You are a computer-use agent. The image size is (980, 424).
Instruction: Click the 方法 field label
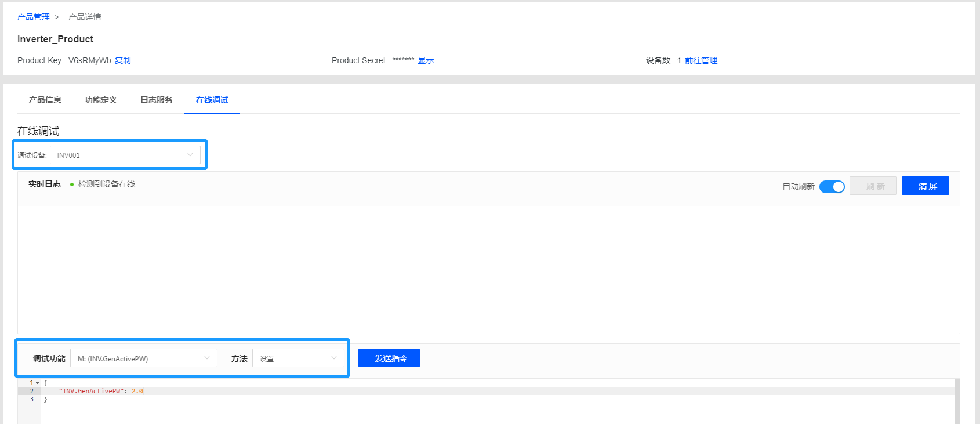pos(239,358)
